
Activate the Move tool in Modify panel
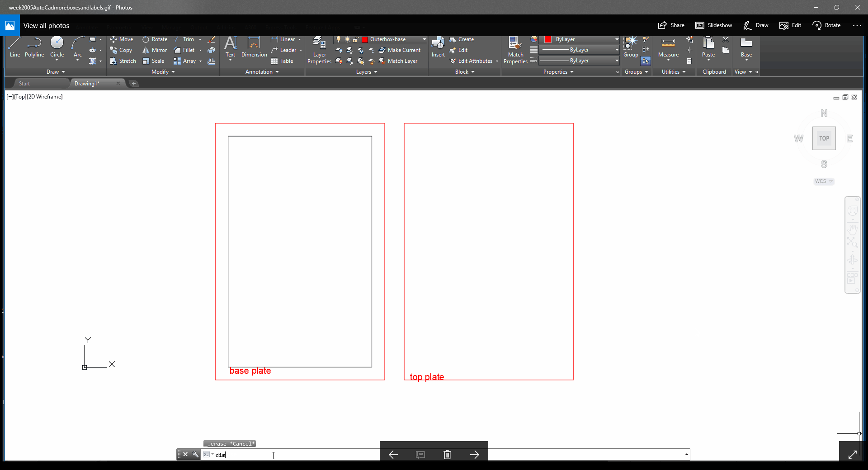click(x=122, y=39)
